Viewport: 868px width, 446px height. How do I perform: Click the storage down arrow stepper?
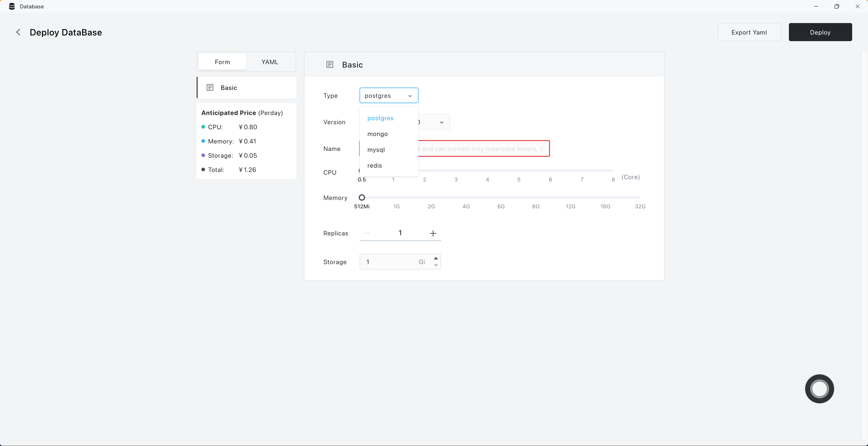click(436, 265)
